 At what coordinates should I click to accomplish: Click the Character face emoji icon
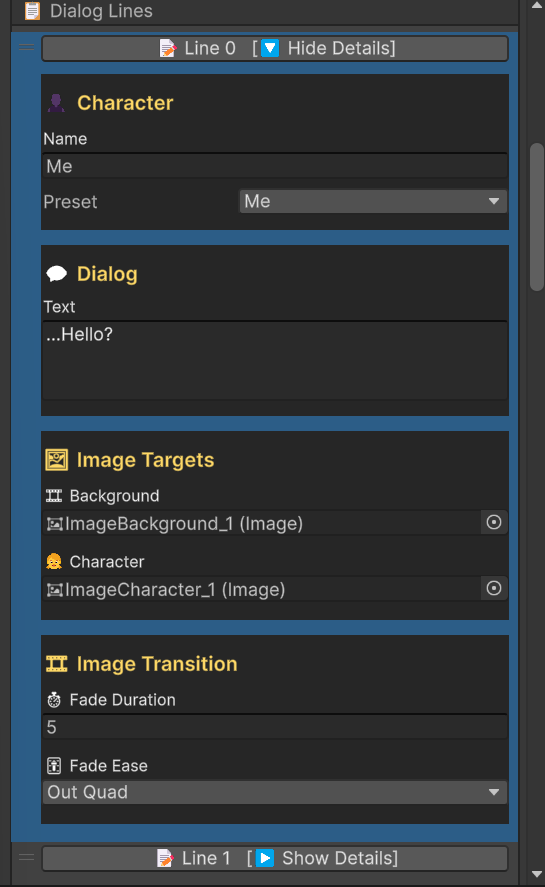[x=54, y=562]
